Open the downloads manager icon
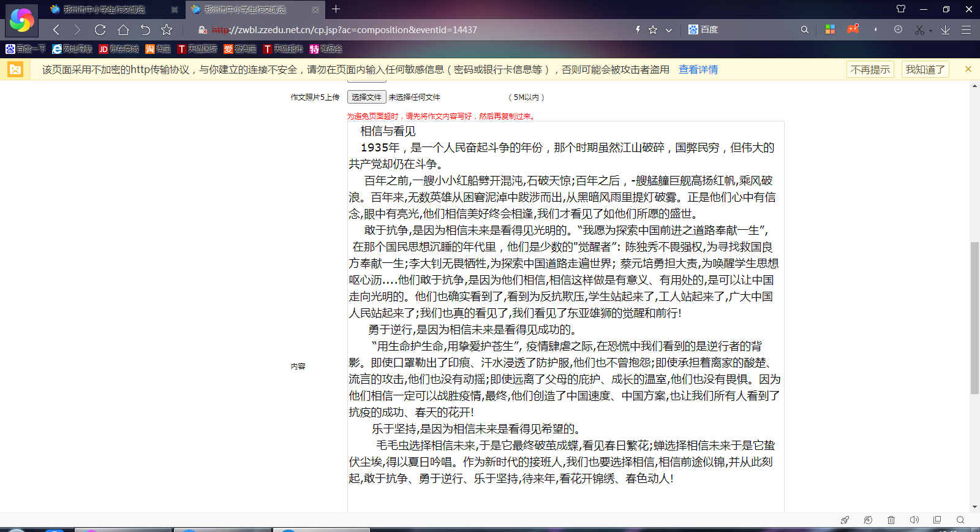Viewport: 980px width, 532px height. 945,29
